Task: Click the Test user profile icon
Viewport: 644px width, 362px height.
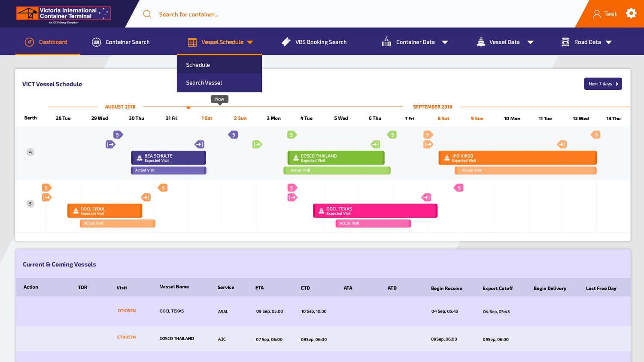Action: [x=596, y=14]
